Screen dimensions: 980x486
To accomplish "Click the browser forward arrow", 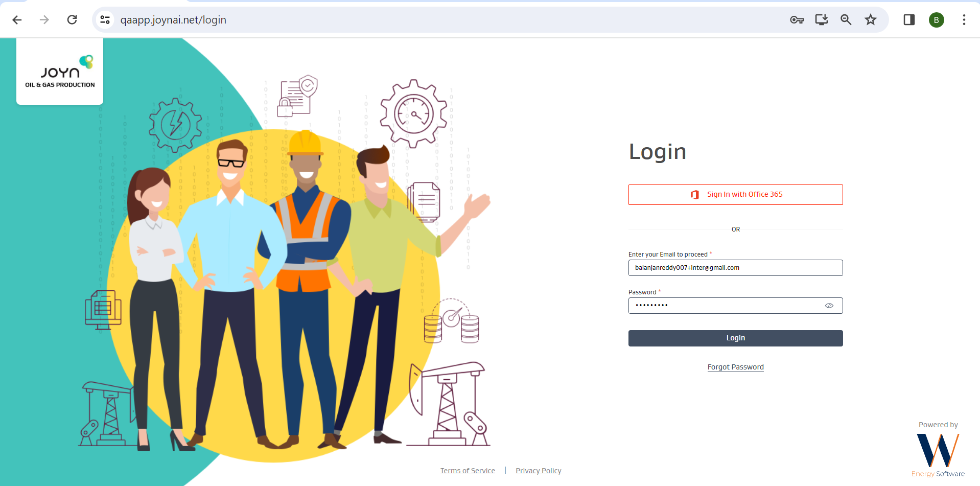I will coord(44,20).
